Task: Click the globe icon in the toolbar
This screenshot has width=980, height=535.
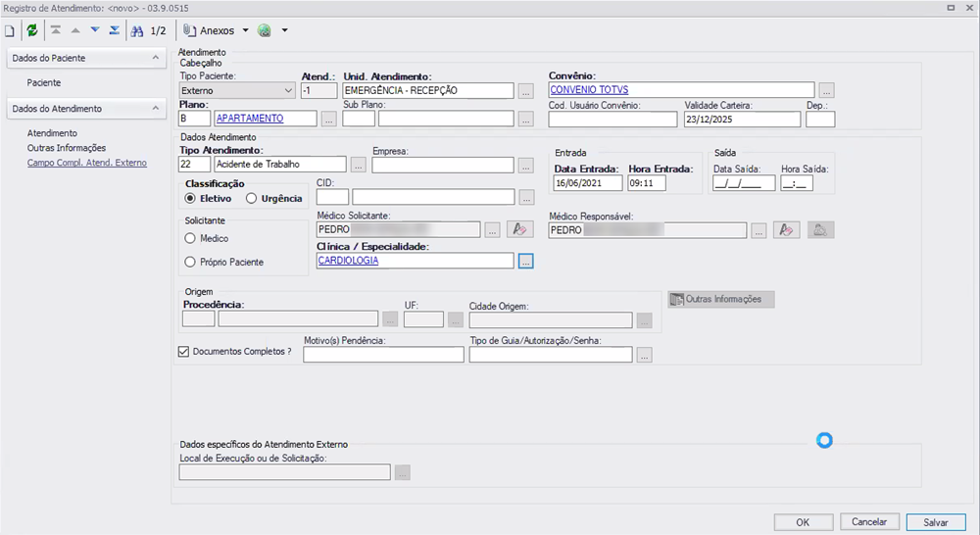Action: pos(265,30)
